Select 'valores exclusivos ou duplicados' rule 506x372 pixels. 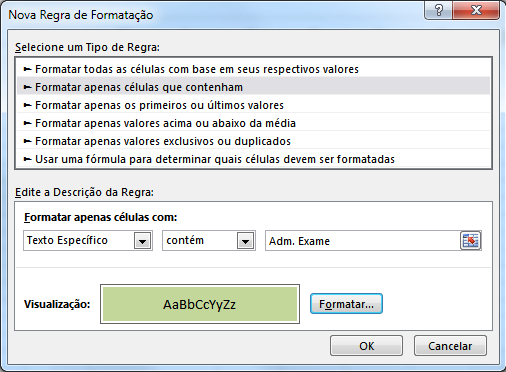point(253,141)
